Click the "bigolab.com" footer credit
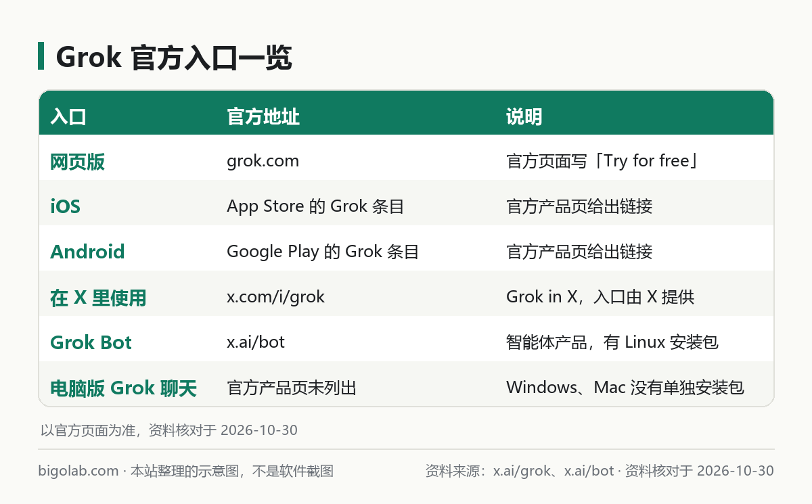Viewport: 812px width, 504px height. pos(78,471)
